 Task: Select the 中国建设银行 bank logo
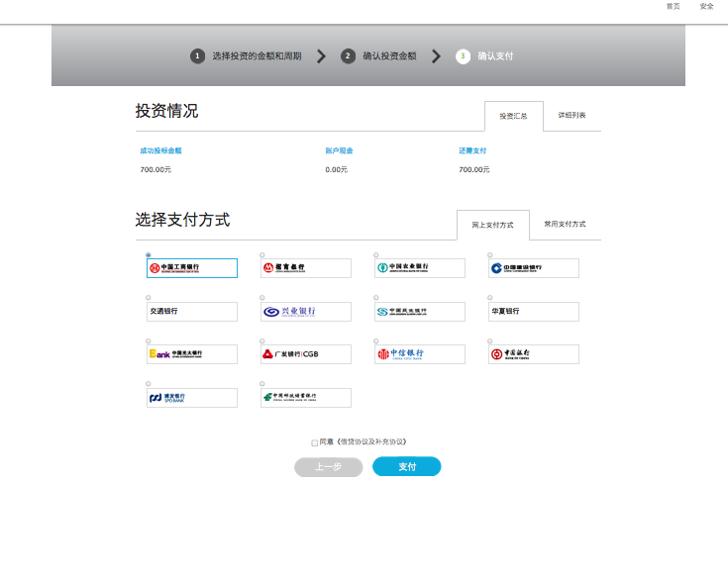point(534,268)
